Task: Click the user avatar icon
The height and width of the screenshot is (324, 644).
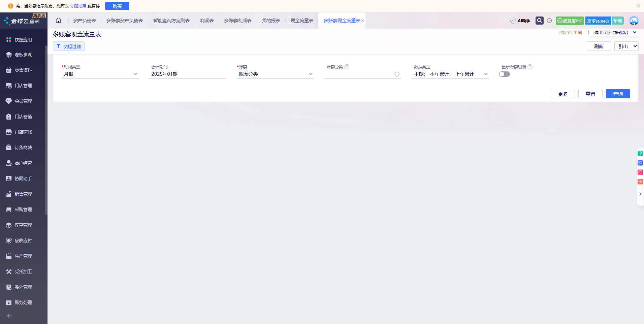Action: [634, 21]
